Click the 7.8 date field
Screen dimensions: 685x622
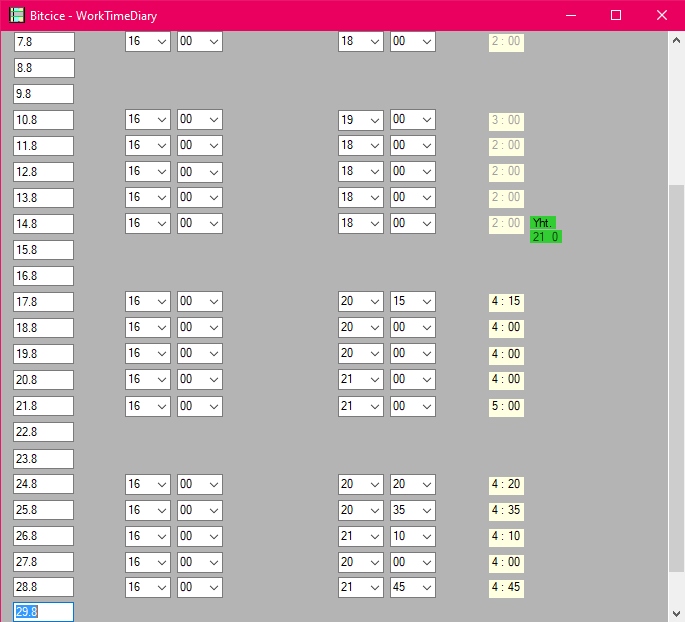point(44,42)
